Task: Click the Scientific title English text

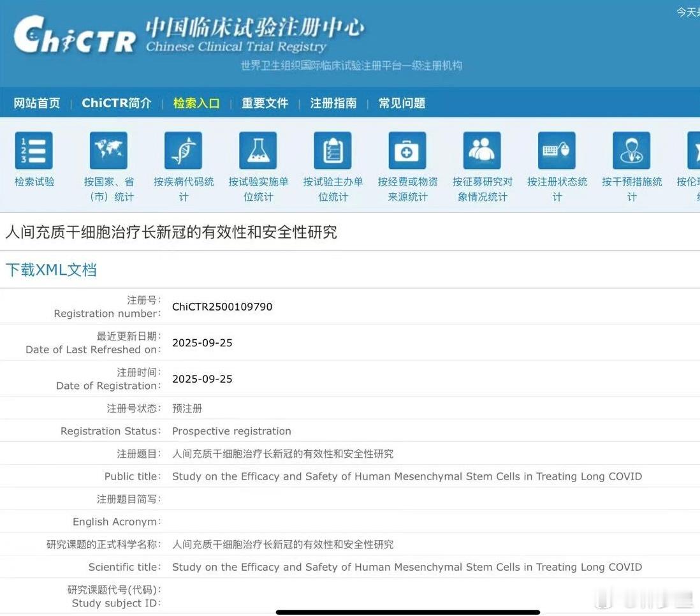Action: [x=407, y=568]
